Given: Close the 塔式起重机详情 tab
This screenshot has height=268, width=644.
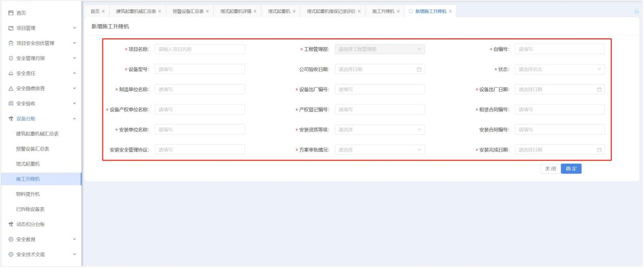Looking at the screenshot, I should click(x=255, y=11).
